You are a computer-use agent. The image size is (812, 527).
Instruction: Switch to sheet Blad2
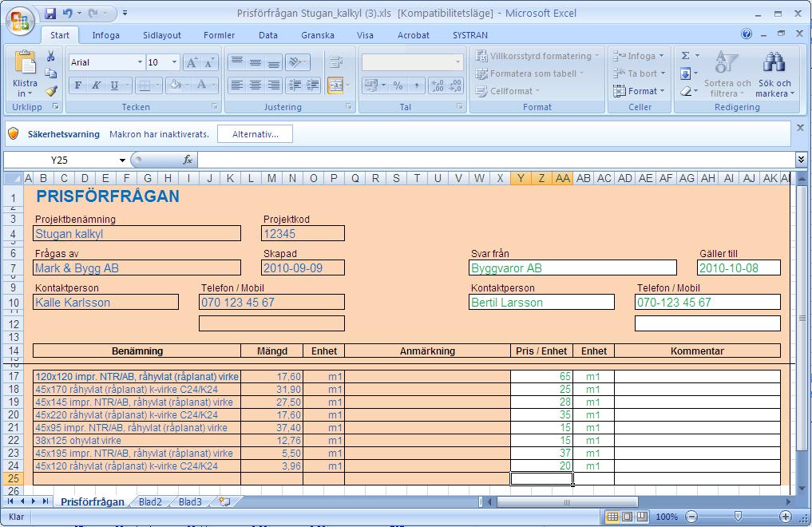150,501
